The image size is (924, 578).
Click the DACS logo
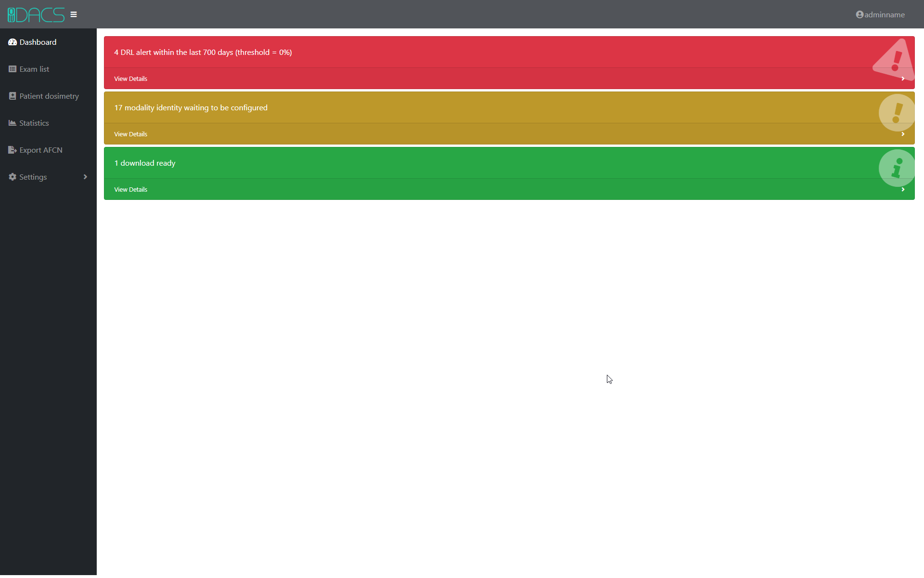coord(36,14)
